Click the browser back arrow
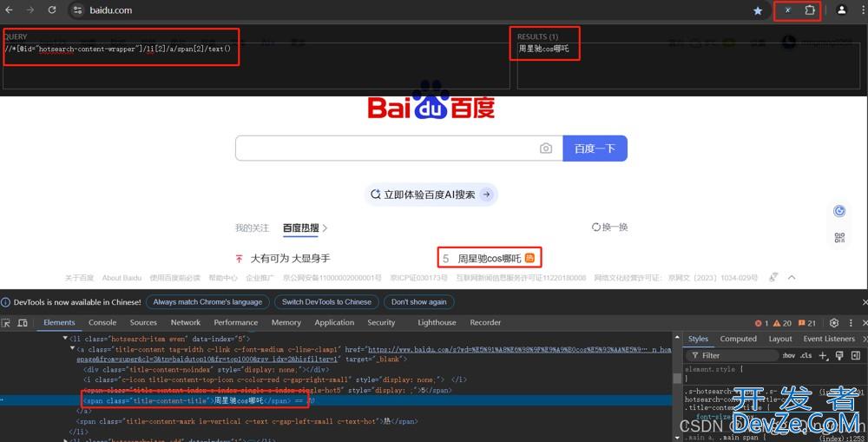868x442 pixels. (9, 10)
